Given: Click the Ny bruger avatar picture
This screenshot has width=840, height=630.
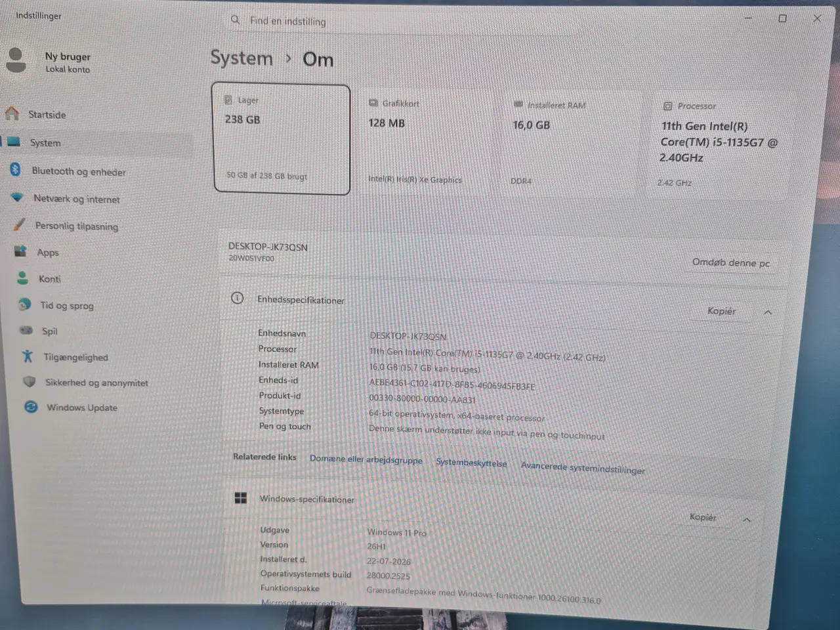Looking at the screenshot, I should (16, 60).
